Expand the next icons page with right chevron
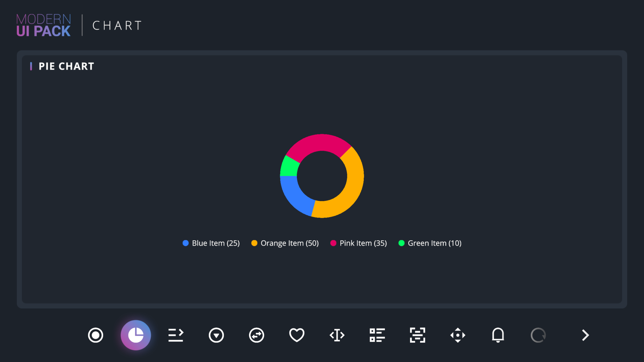This screenshot has height=362, width=644. pos(585,335)
